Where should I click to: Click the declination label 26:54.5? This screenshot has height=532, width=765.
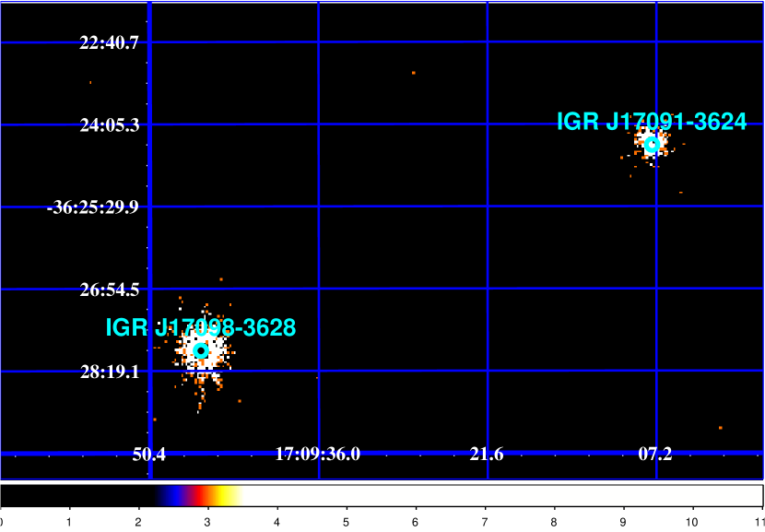click(110, 290)
